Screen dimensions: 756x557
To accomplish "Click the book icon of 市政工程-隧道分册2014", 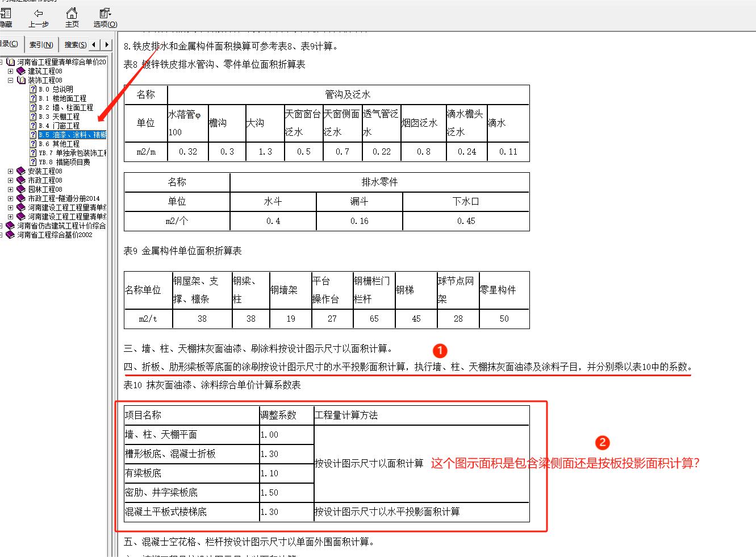I will pos(21,198).
